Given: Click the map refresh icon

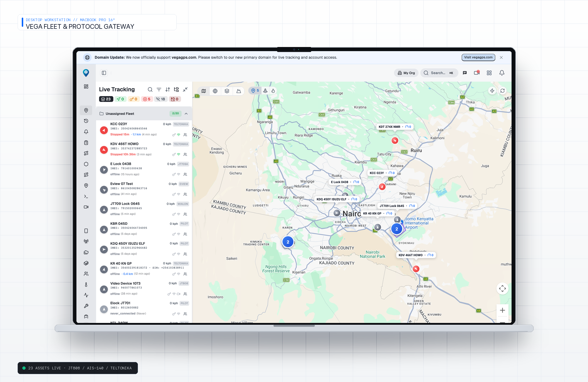Looking at the screenshot, I should click(x=503, y=91).
